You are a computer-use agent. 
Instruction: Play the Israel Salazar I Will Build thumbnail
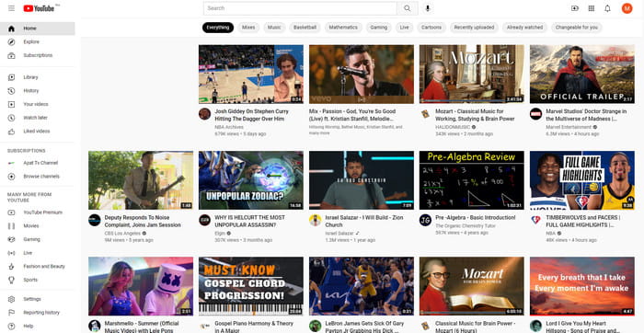[x=362, y=180]
